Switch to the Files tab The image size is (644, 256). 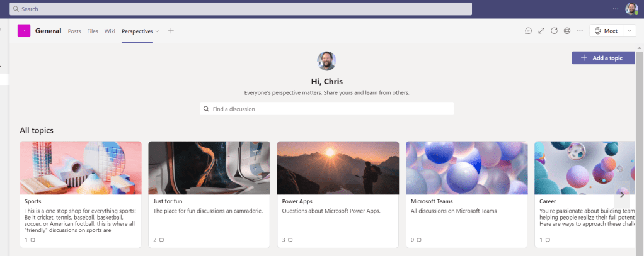click(93, 31)
